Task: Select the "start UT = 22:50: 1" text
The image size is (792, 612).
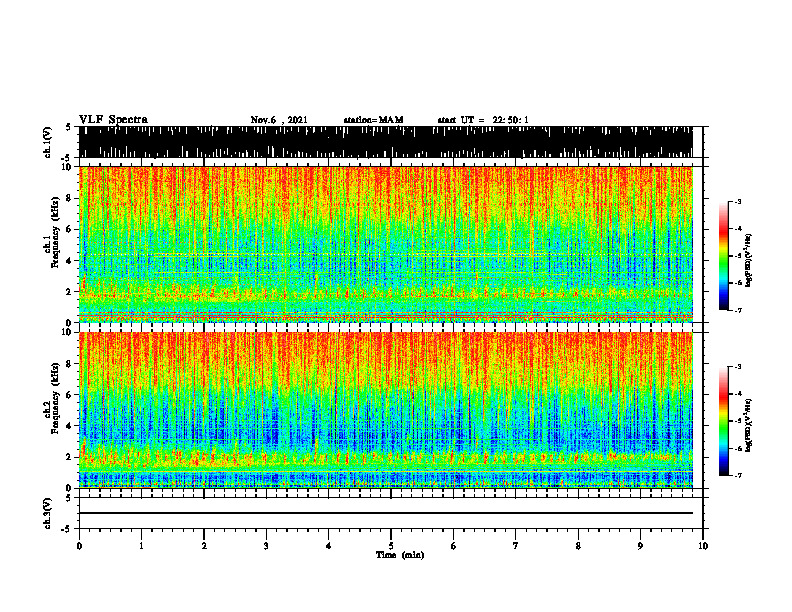Action: pos(483,120)
